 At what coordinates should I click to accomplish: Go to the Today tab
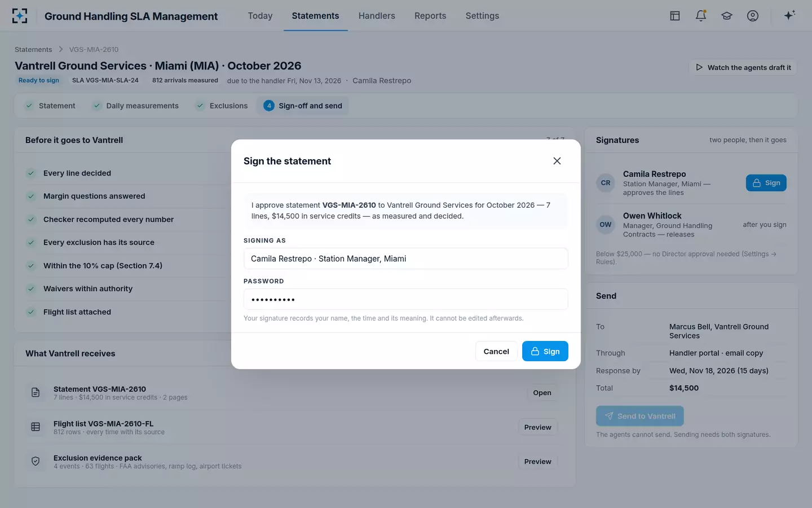260,16
